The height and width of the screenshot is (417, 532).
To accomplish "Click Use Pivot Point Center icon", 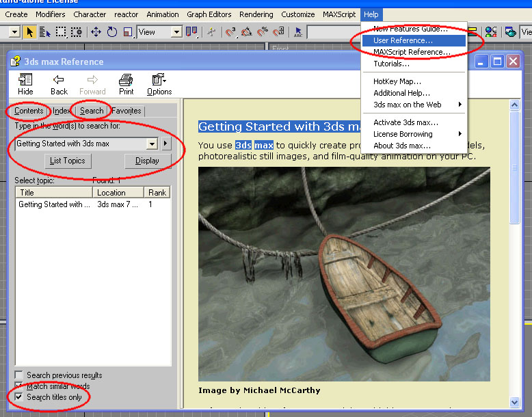I will coord(191,32).
